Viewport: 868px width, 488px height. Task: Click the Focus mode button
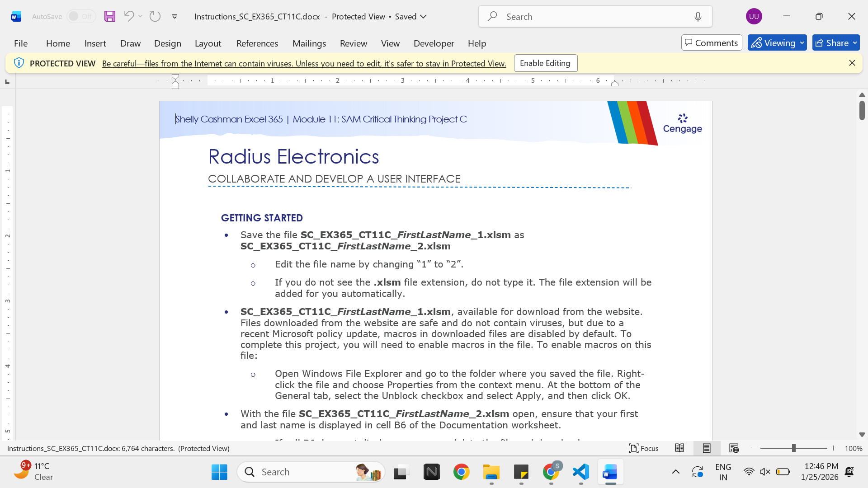(x=644, y=448)
